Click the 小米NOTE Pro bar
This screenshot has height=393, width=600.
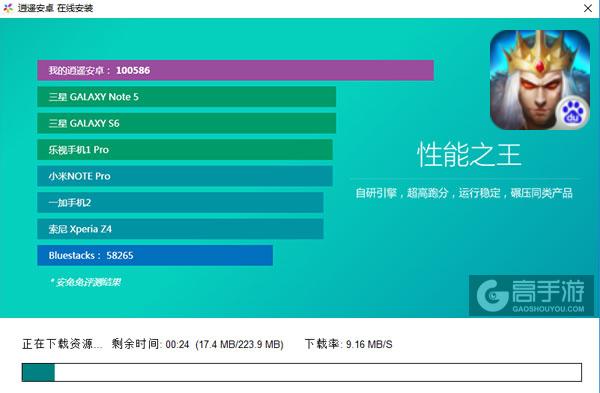185,176
